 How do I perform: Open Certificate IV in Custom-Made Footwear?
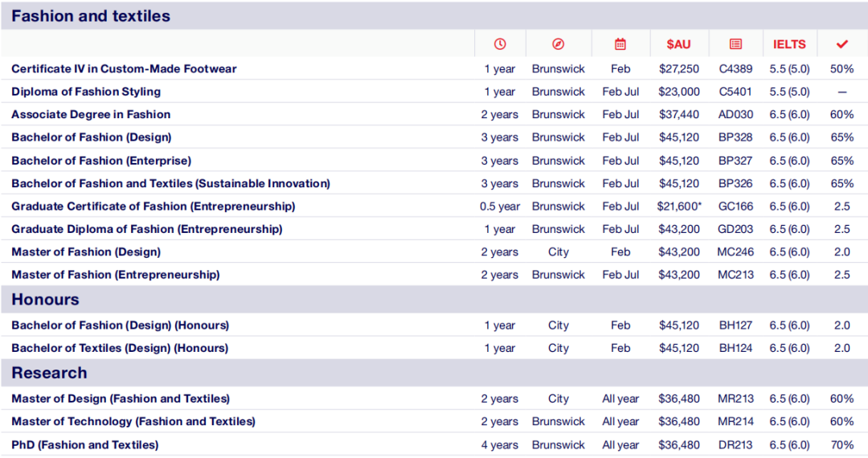(124, 68)
